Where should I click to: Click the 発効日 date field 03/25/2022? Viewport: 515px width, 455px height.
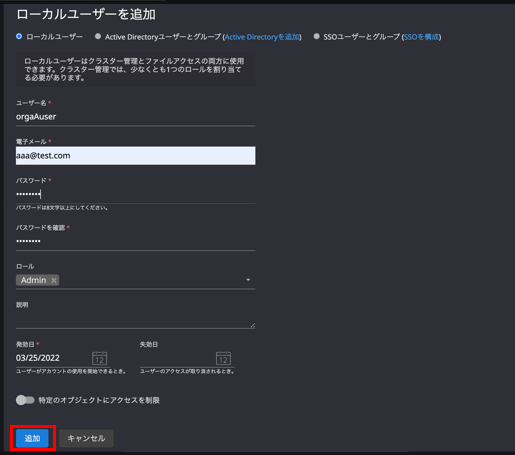(x=52, y=358)
